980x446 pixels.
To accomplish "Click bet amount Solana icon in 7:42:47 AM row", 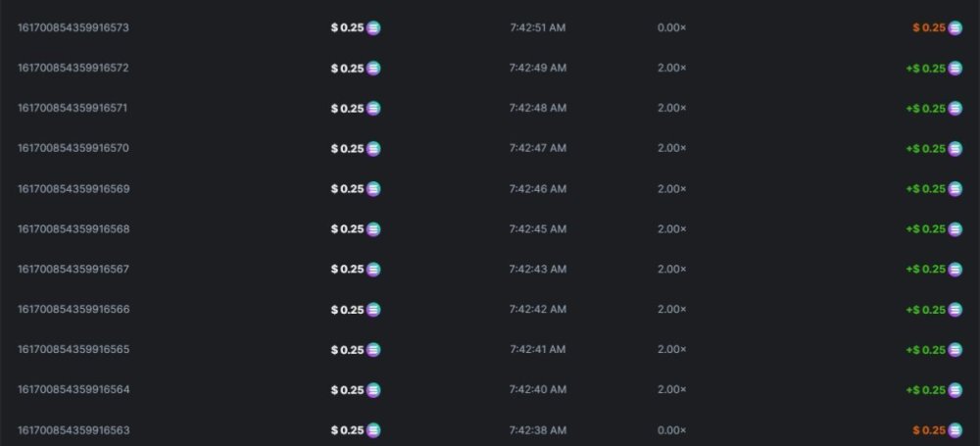I will click(373, 149).
